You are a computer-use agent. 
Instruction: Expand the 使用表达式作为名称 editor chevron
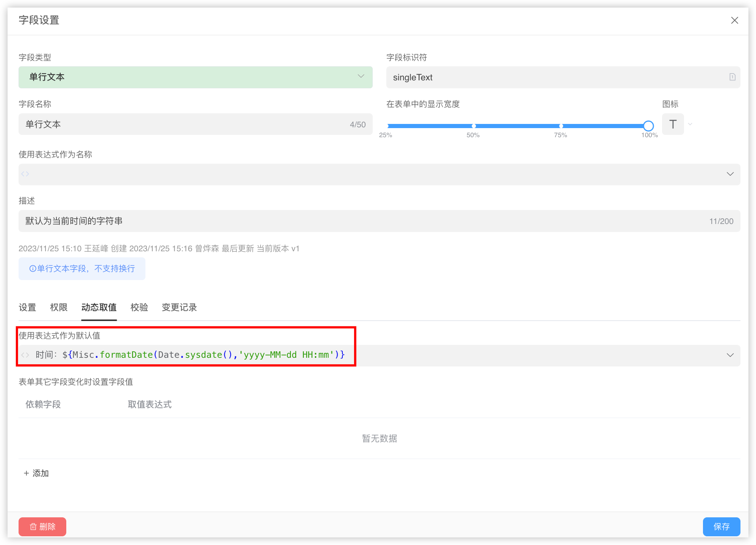click(730, 174)
